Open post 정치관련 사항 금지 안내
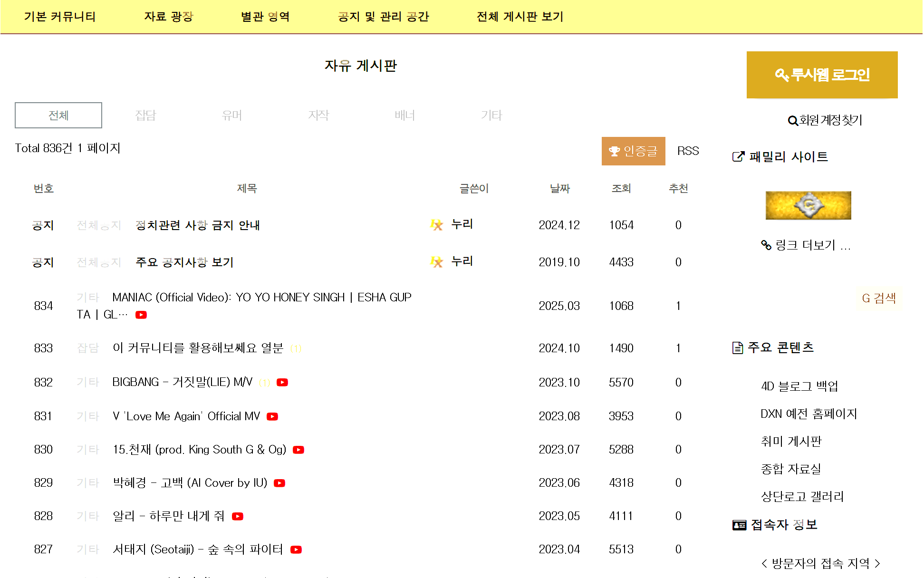The image size is (924, 578). [197, 225]
